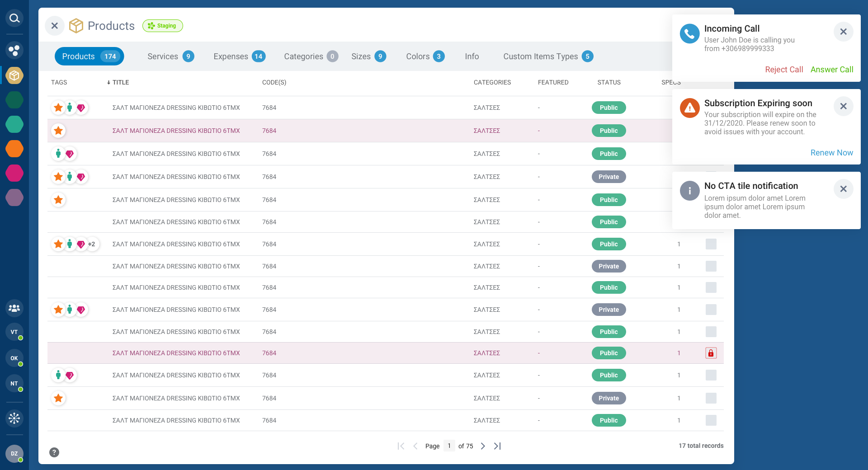The image size is (868, 470).
Task: Go to the next page arrow
Action: pyautogui.click(x=483, y=446)
